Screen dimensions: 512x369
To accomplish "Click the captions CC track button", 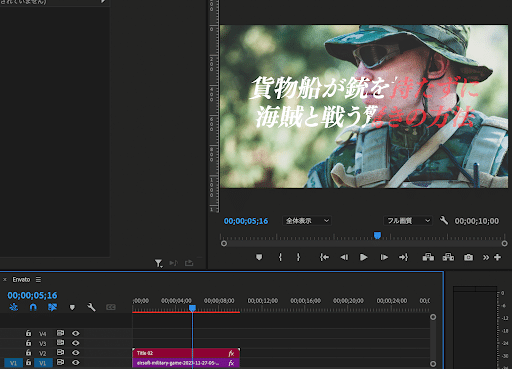I will (111, 307).
